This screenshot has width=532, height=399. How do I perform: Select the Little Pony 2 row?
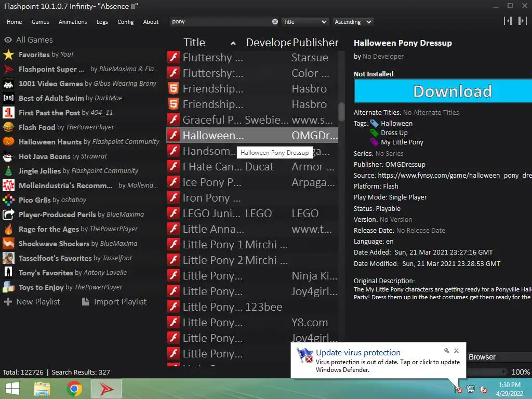(252, 260)
